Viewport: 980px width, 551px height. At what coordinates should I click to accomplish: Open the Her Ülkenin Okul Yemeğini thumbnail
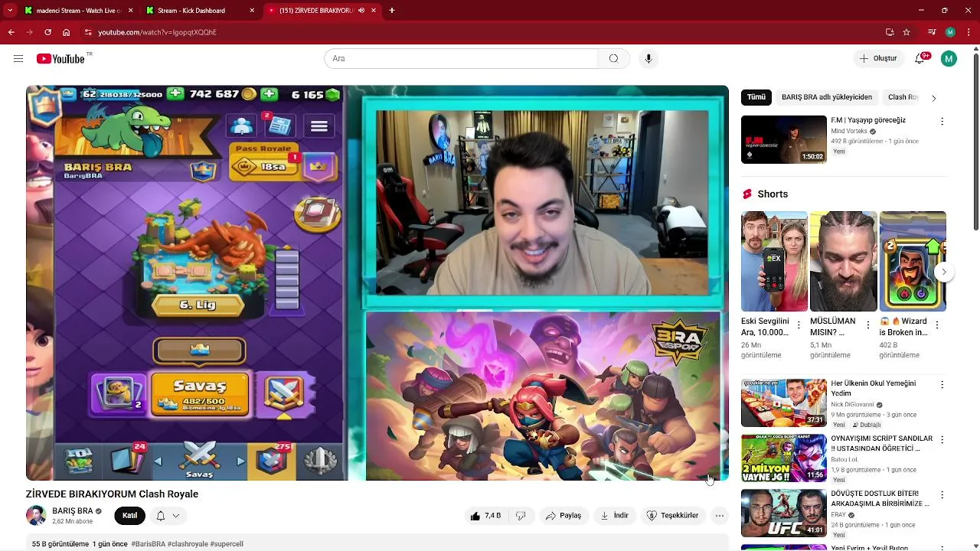point(784,403)
